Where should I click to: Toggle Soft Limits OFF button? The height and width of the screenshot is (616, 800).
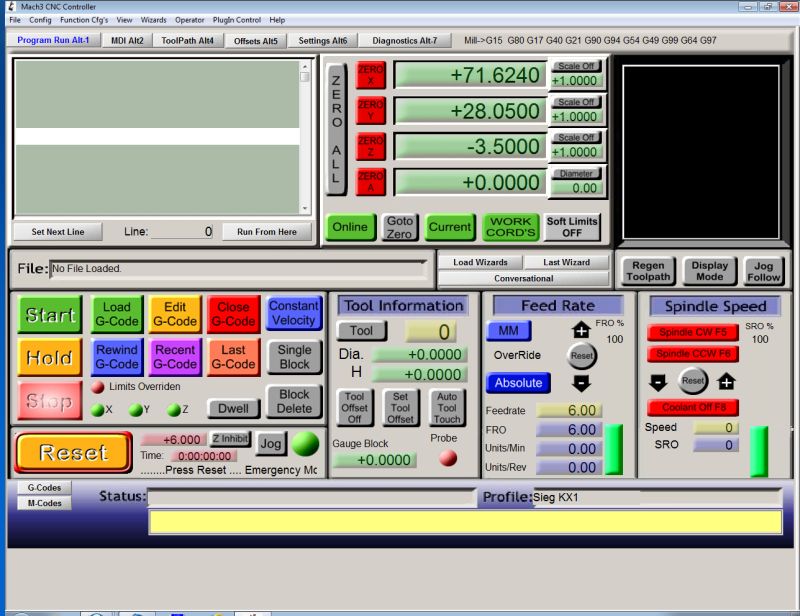pyautogui.click(x=572, y=227)
